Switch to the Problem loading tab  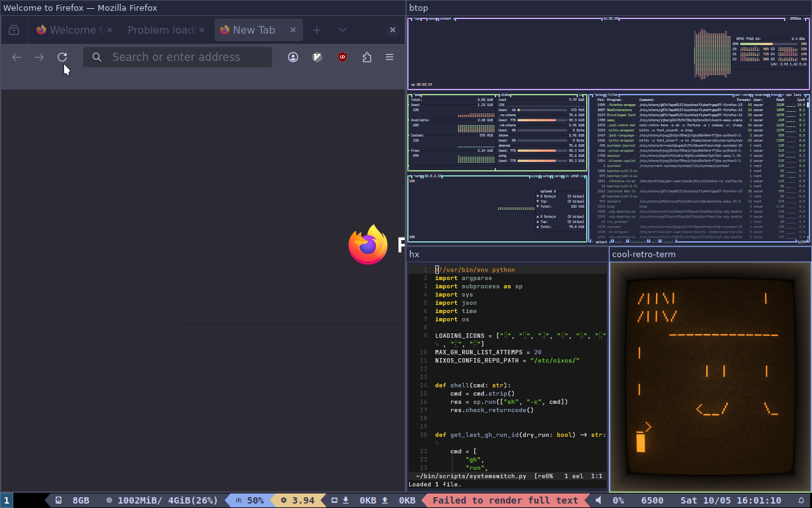(166, 30)
